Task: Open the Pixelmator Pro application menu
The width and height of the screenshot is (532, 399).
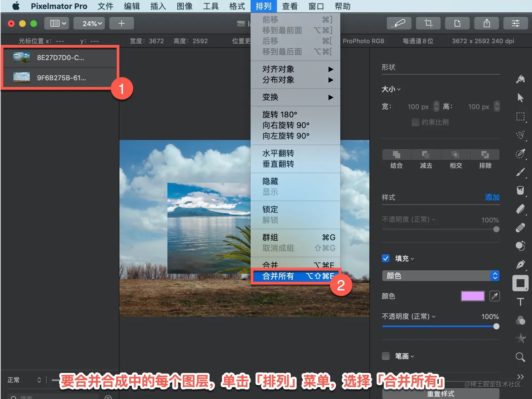Action: (x=59, y=6)
